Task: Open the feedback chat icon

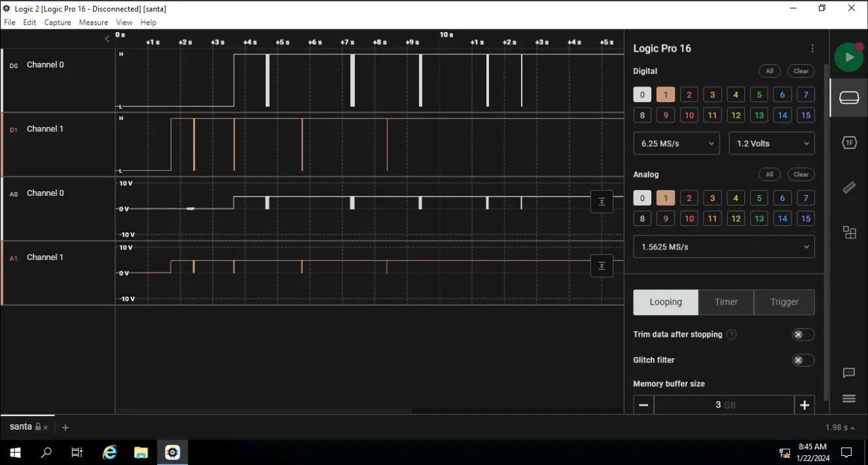Action: tap(849, 373)
